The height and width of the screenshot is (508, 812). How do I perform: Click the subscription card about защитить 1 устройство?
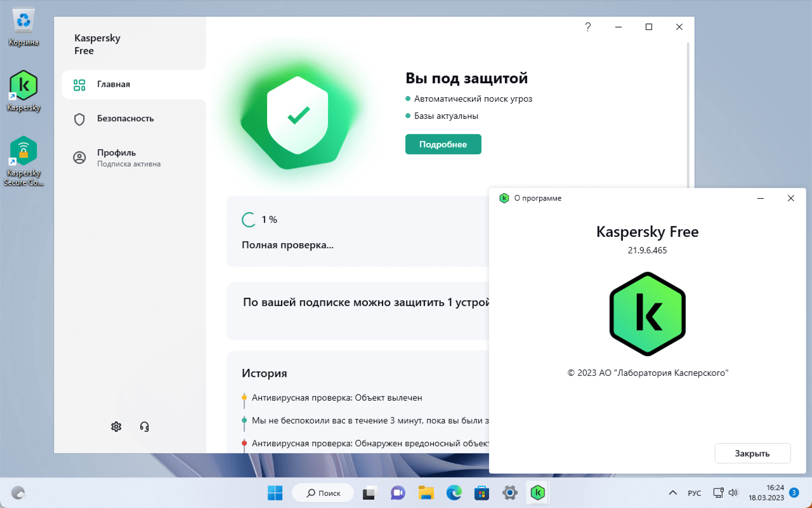click(358, 311)
